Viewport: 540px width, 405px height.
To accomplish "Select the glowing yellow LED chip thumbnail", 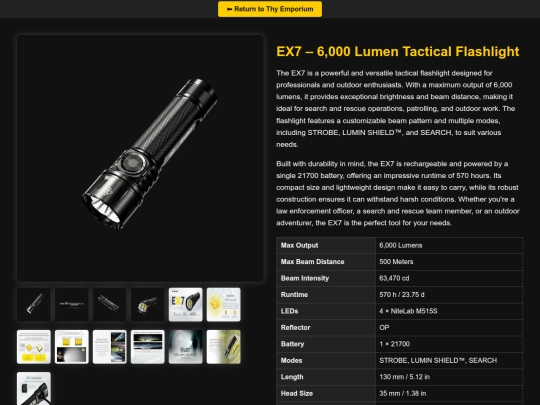I will [224, 304].
